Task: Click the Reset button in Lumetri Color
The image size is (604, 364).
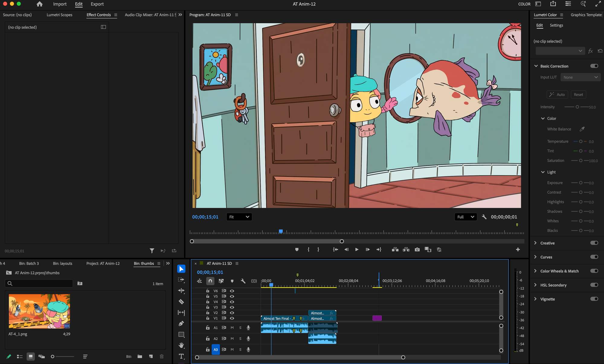Action: tap(578, 95)
